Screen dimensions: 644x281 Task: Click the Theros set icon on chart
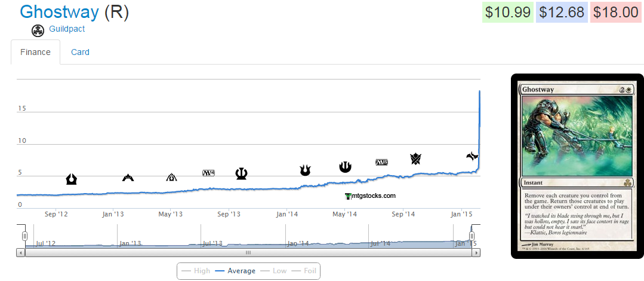241,173
